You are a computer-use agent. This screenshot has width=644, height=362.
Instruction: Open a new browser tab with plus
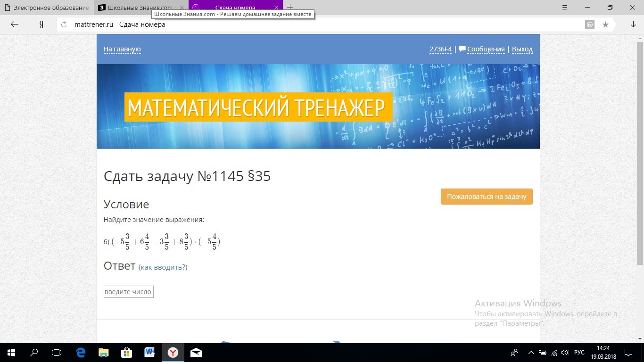(x=290, y=7)
